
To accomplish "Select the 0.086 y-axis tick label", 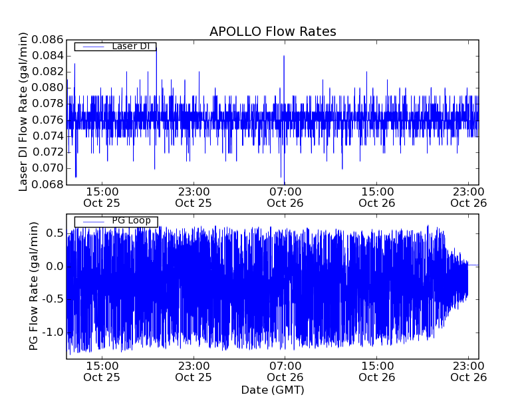I will [47, 40].
